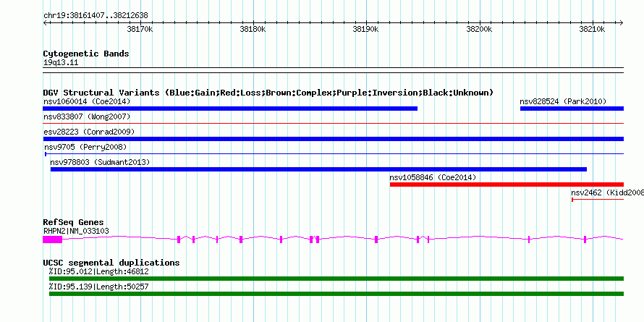
Task: Click the large magenta RHPN2 terminal exon block
Action: 53,240
